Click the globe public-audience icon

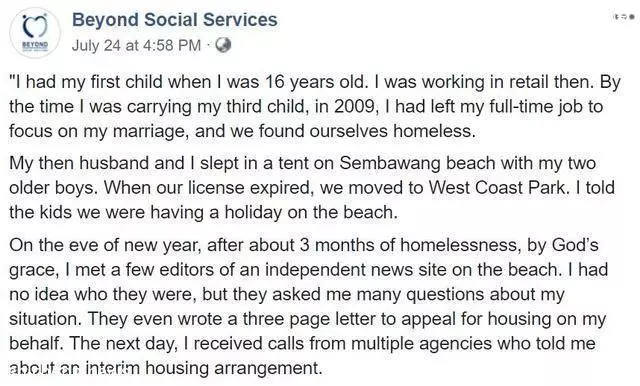pyautogui.click(x=223, y=45)
